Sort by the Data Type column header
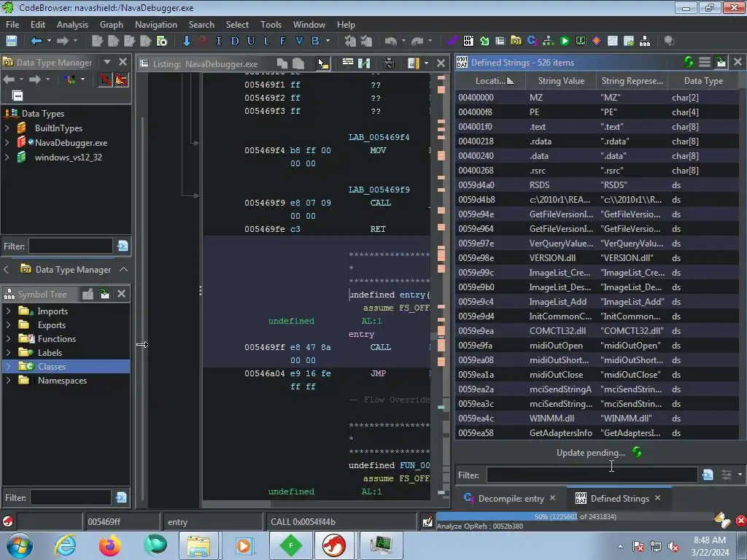747x560 pixels. coord(703,80)
